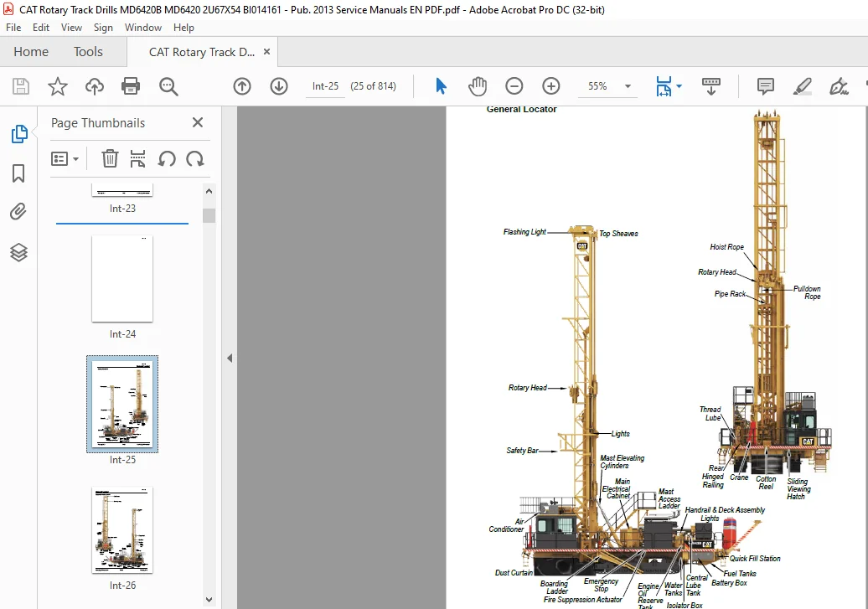Select the CAT Rotary Track D... tab
The height and width of the screenshot is (609, 868).
[x=201, y=52]
